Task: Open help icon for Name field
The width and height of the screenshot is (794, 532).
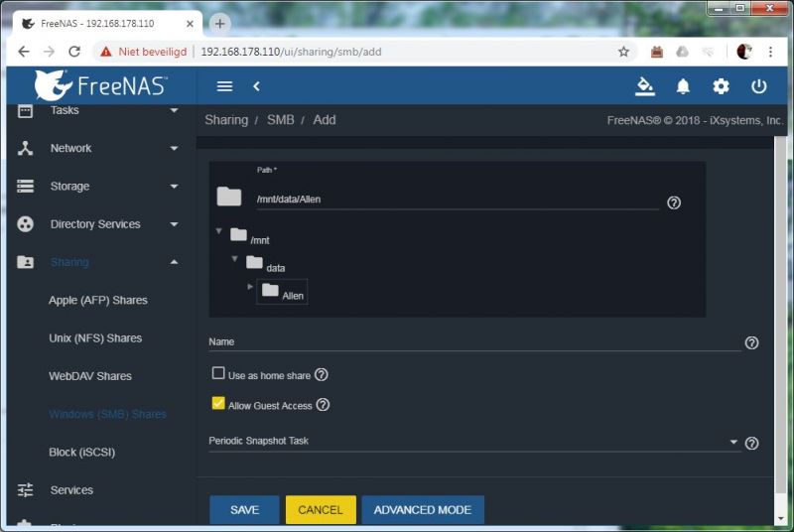Action: click(751, 342)
